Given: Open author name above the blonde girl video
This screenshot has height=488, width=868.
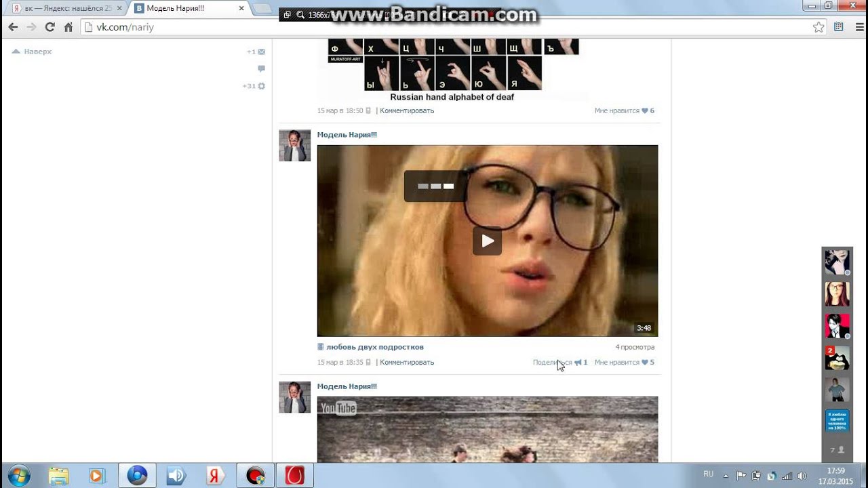Looking at the screenshot, I should tap(347, 135).
